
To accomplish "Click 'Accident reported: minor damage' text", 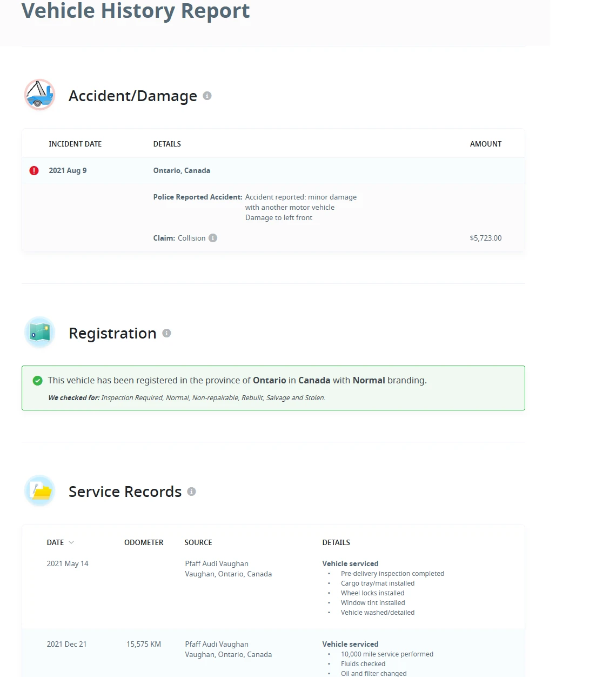I will click(301, 197).
